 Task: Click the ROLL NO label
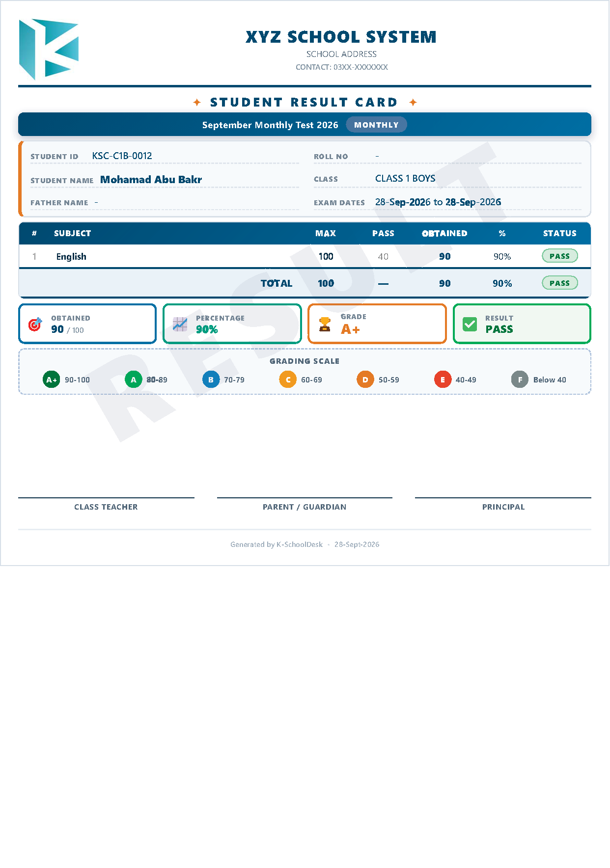(x=331, y=157)
